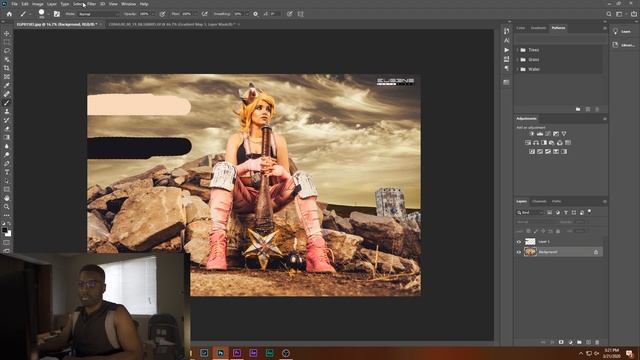
Task: Expand the Water pattern folder
Action: (x=518, y=69)
